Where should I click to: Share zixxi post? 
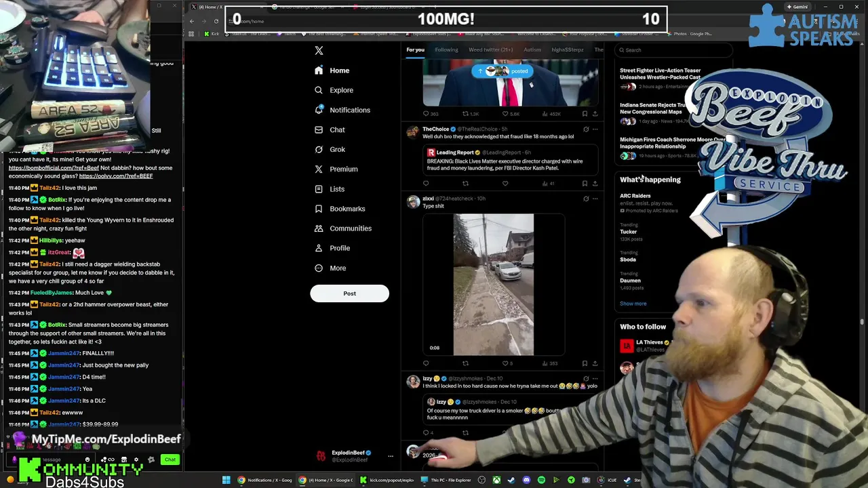[595, 363]
